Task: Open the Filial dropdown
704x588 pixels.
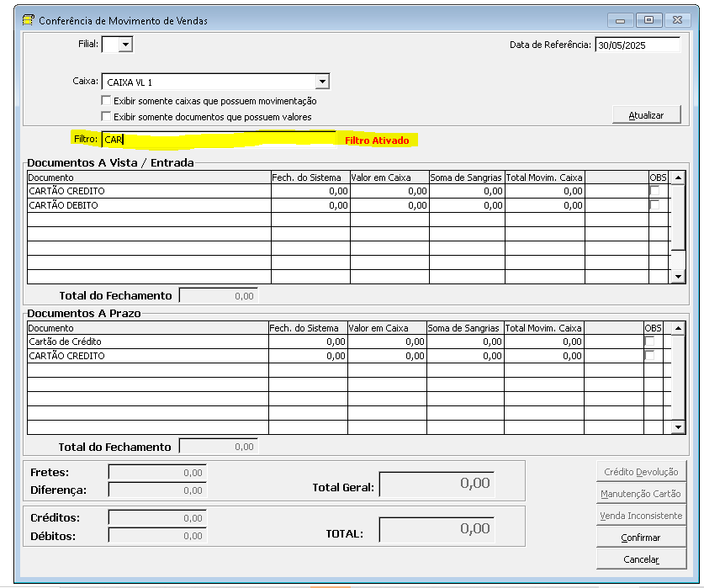Action: pos(125,45)
